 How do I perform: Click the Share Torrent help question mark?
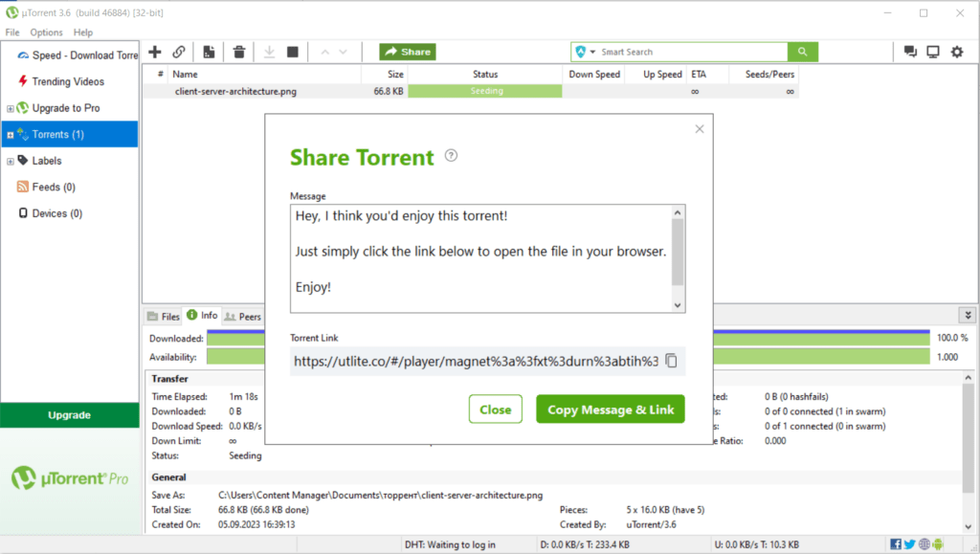point(452,156)
